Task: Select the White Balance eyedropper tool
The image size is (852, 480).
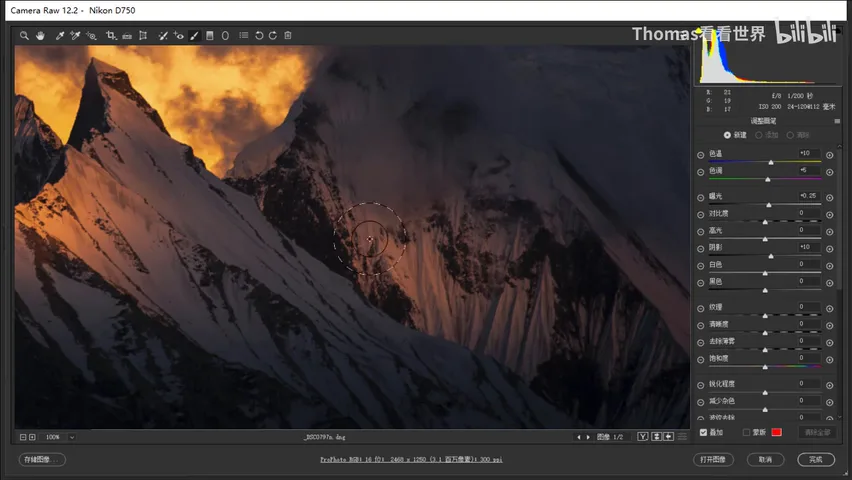Action: tap(60, 35)
